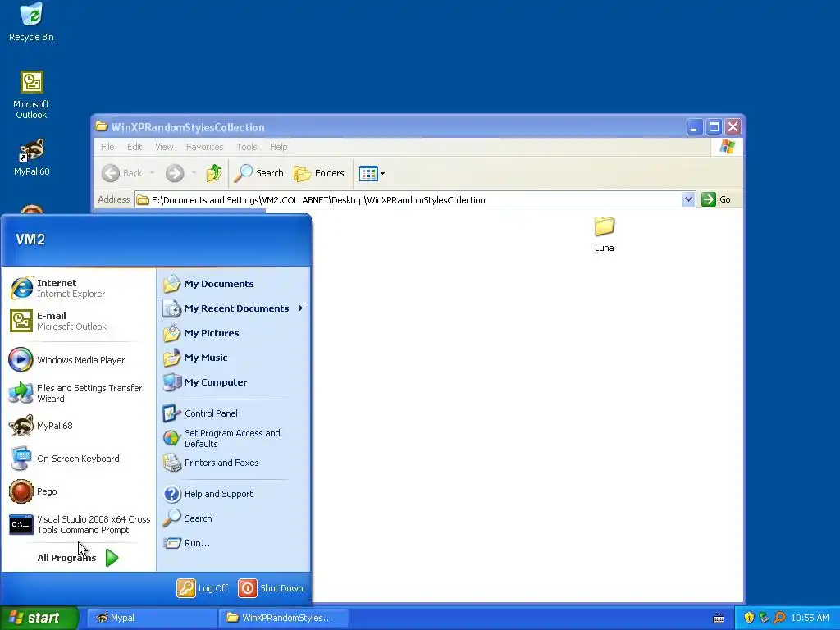Open the Edit menu in Explorer
Viewport: 840px width, 630px height.
pos(135,147)
